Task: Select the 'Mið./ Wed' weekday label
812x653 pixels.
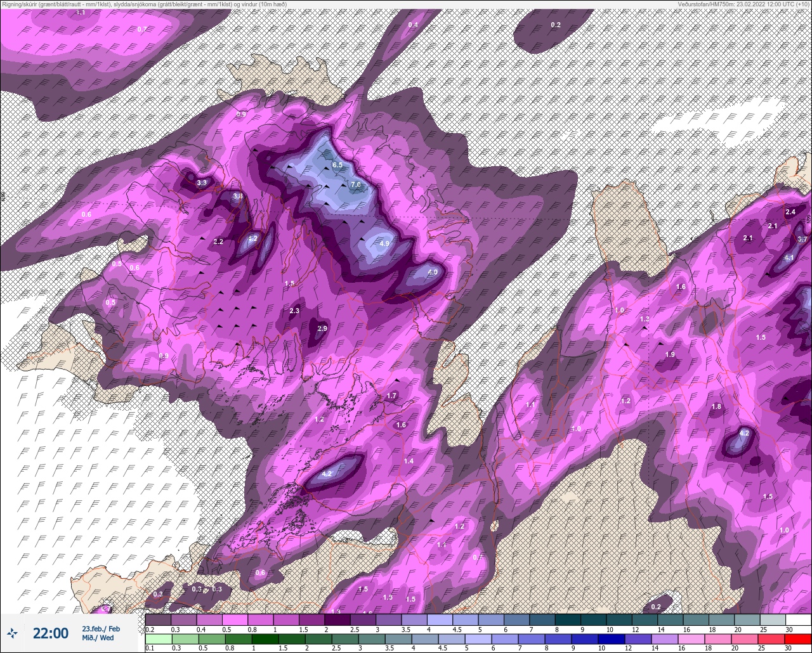Action: click(x=98, y=638)
